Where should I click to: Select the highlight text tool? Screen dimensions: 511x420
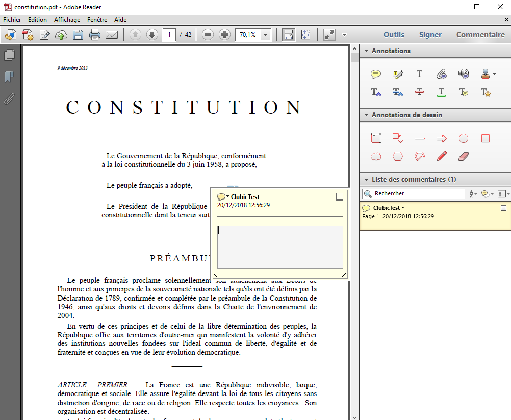pos(397,74)
